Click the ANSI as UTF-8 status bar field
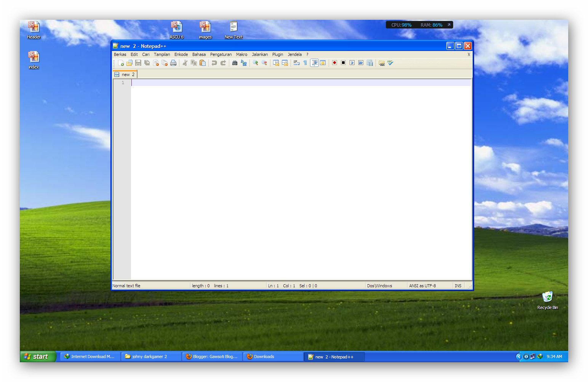The image size is (588, 382). pyautogui.click(x=422, y=285)
